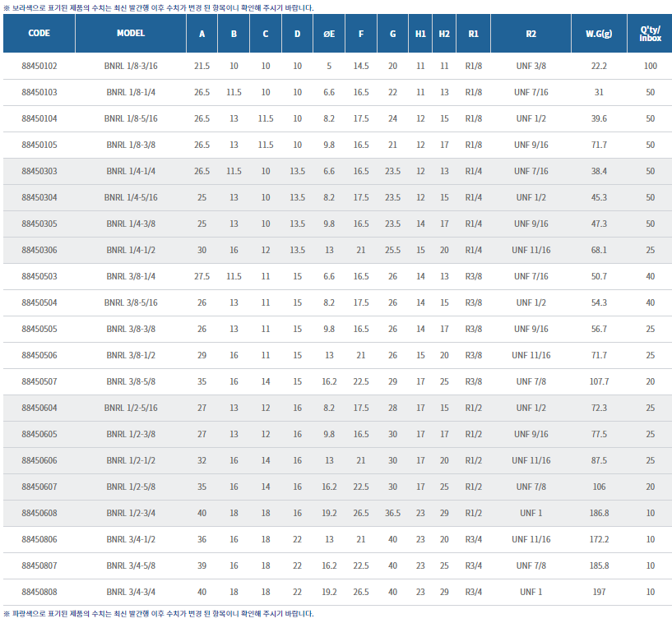Click the CODE column header
Screen dimensions: 672x623
(39, 34)
